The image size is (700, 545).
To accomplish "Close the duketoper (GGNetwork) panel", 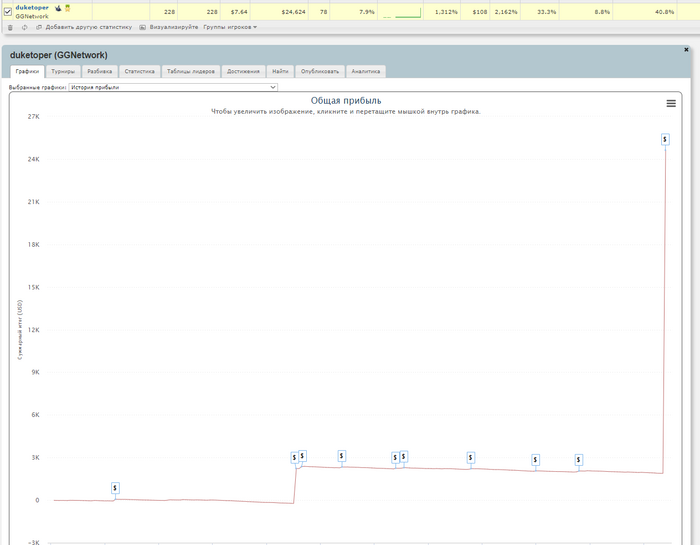I will point(686,50).
